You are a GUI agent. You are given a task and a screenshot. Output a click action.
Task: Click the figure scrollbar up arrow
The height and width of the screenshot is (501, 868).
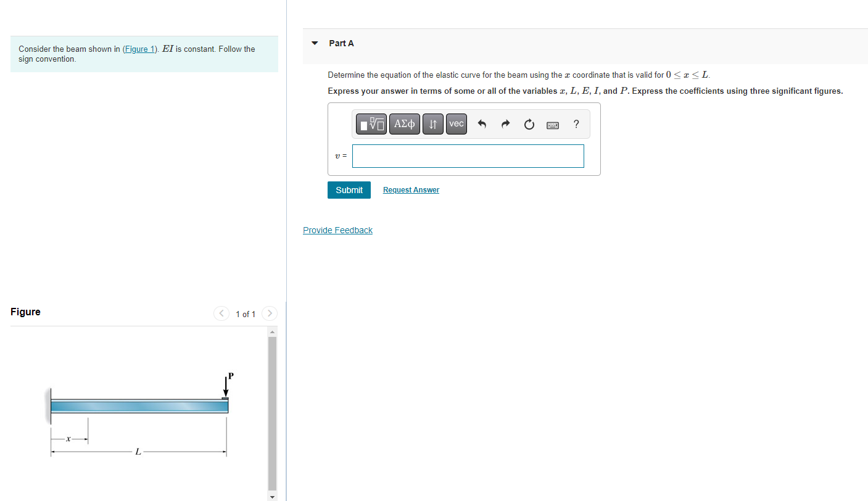[273, 331]
